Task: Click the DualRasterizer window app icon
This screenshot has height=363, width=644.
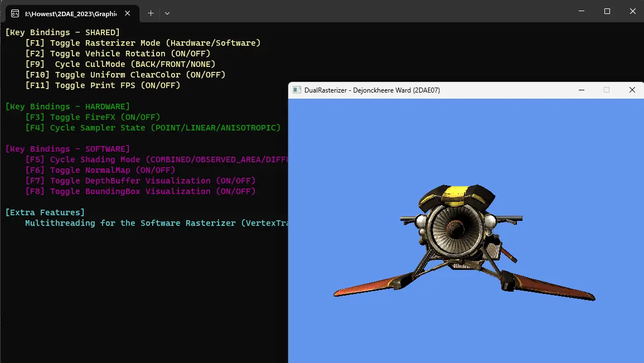Action: (297, 90)
